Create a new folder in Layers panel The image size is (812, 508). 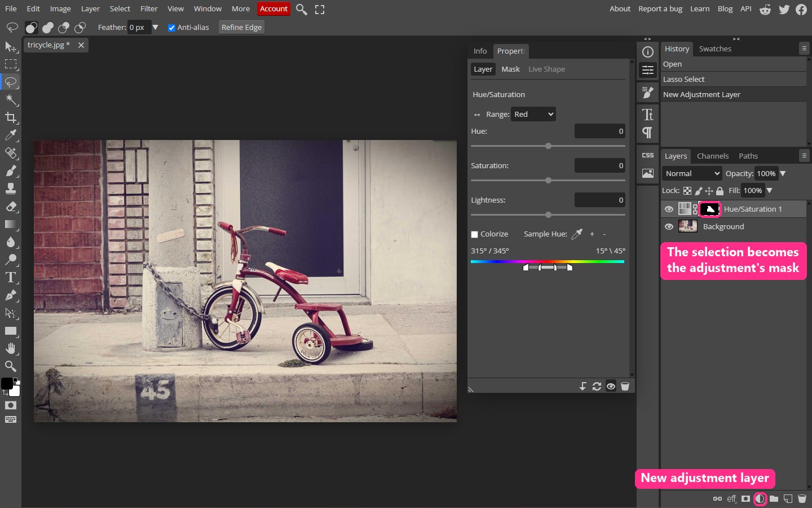coord(774,499)
